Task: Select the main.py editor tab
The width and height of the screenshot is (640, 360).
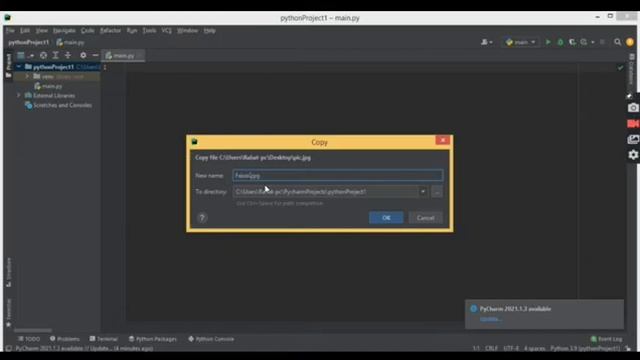Action: tap(122, 56)
